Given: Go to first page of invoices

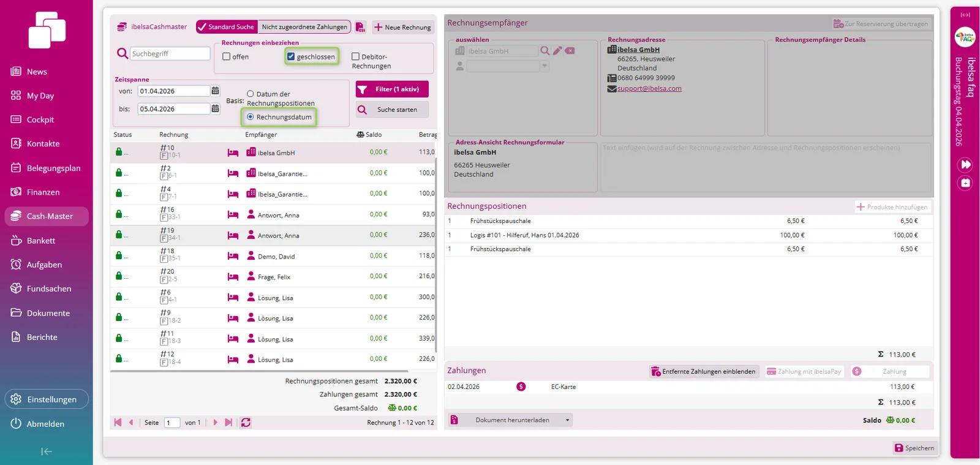Looking at the screenshot, I should coord(118,422).
